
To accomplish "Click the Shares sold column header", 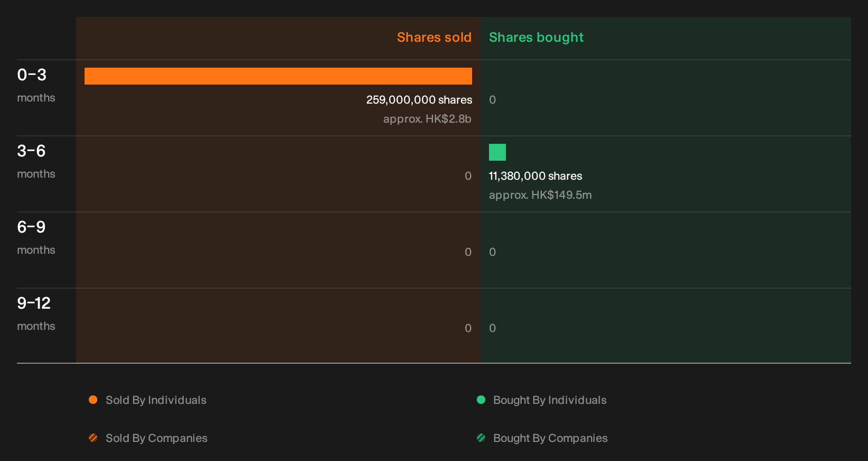I will pyautogui.click(x=434, y=38).
